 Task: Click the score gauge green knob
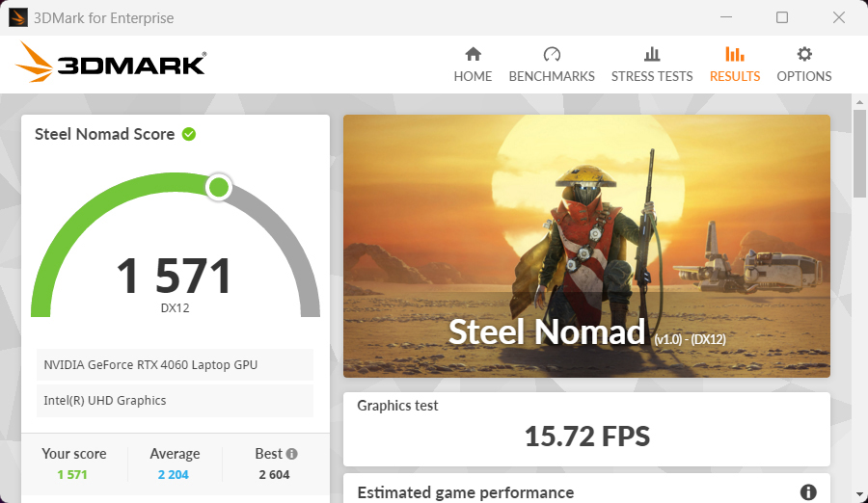(219, 188)
